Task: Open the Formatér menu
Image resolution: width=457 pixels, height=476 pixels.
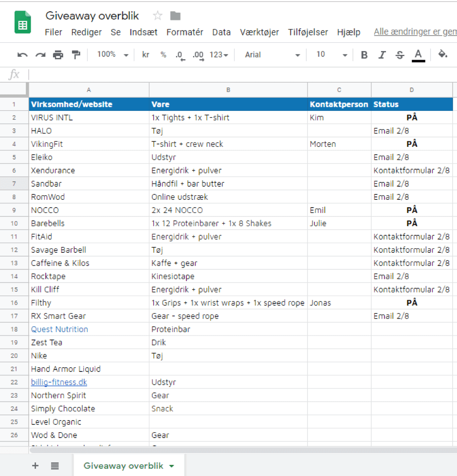Action: click(185, 32)
